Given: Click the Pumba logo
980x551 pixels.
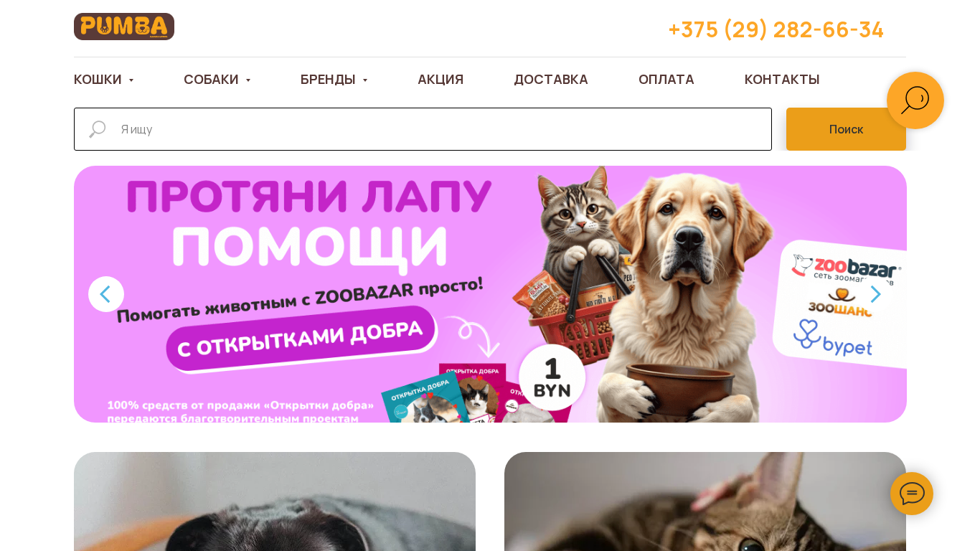Looking at the screenshot, I should (x=124, y=27).
